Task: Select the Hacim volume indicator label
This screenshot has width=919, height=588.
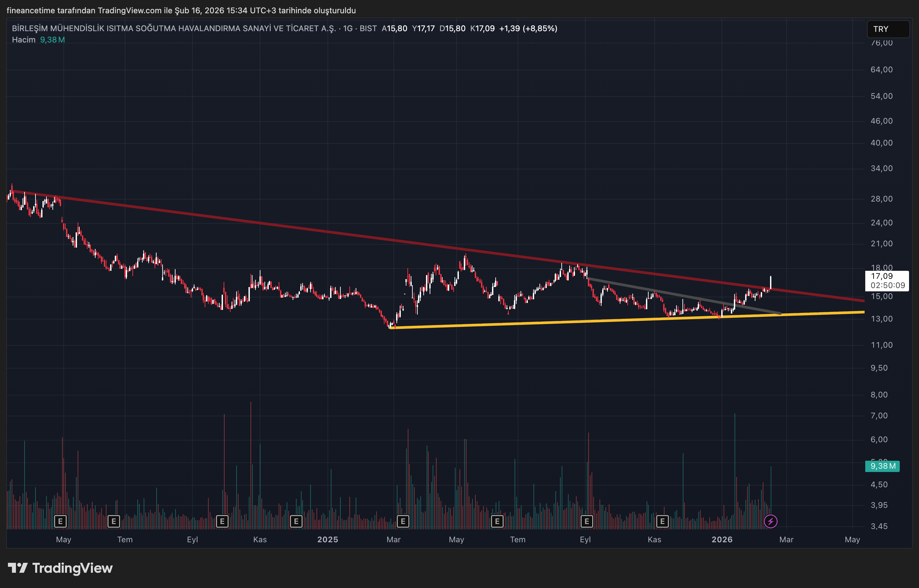Action: pos(24,40)
